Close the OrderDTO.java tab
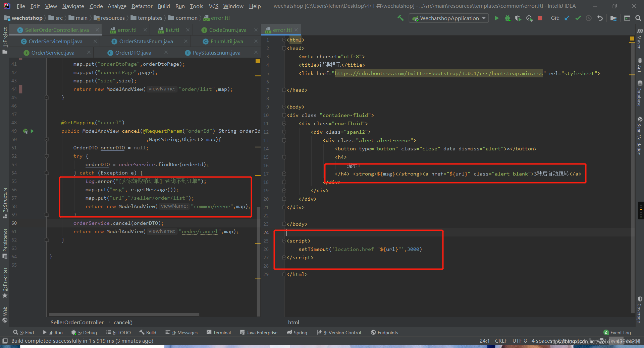The height and width of the screenshot is (348, 644). pyautogui.click(x=166, y=52)
